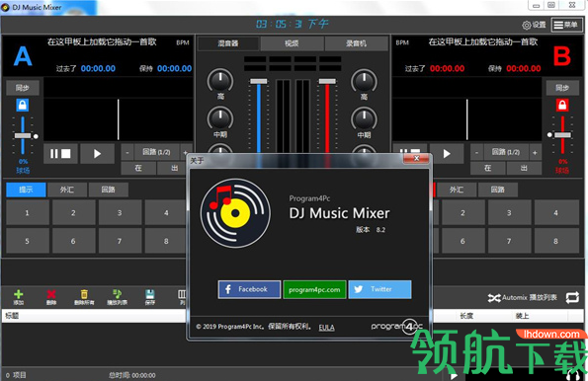This screenshot has width=588, height=381.
Task: Toggle deck B red lock icon
Action: [x=562, y=106]
